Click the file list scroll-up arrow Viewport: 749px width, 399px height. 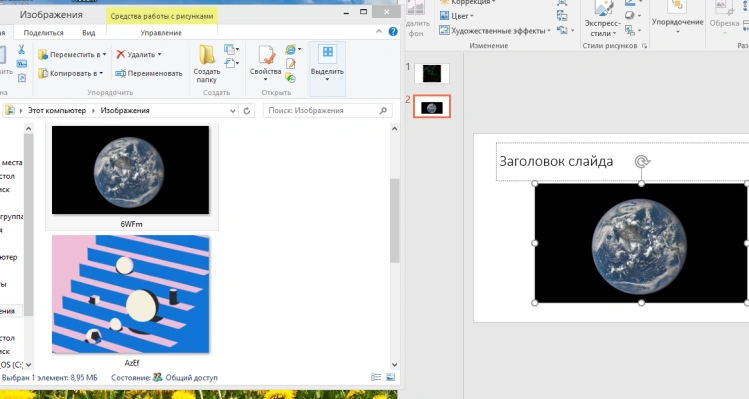coord(395,129)
